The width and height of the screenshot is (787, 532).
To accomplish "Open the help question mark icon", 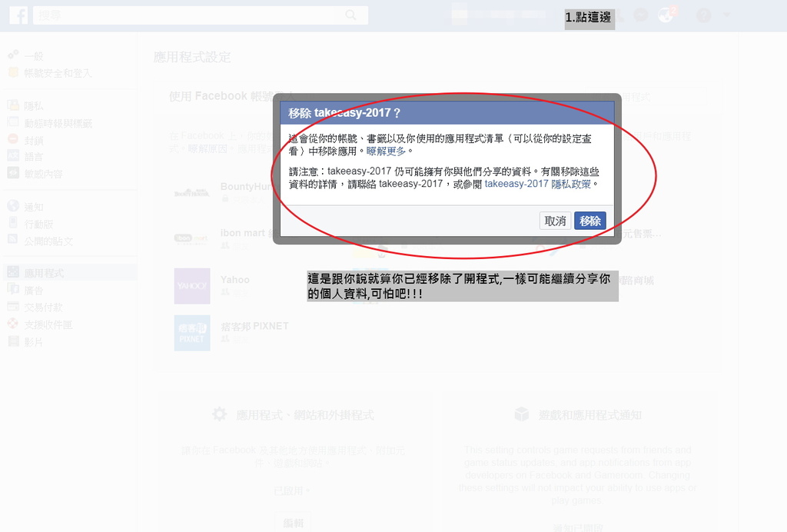I will coord(704,15).
